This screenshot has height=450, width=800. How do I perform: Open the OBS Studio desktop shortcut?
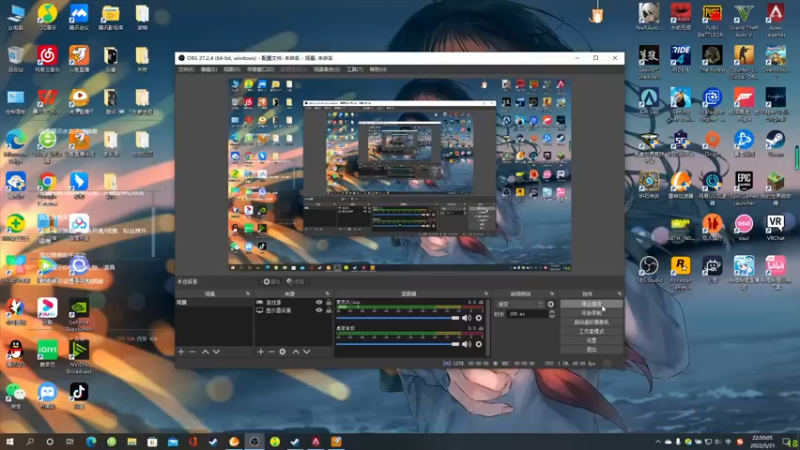pos(649,270)
